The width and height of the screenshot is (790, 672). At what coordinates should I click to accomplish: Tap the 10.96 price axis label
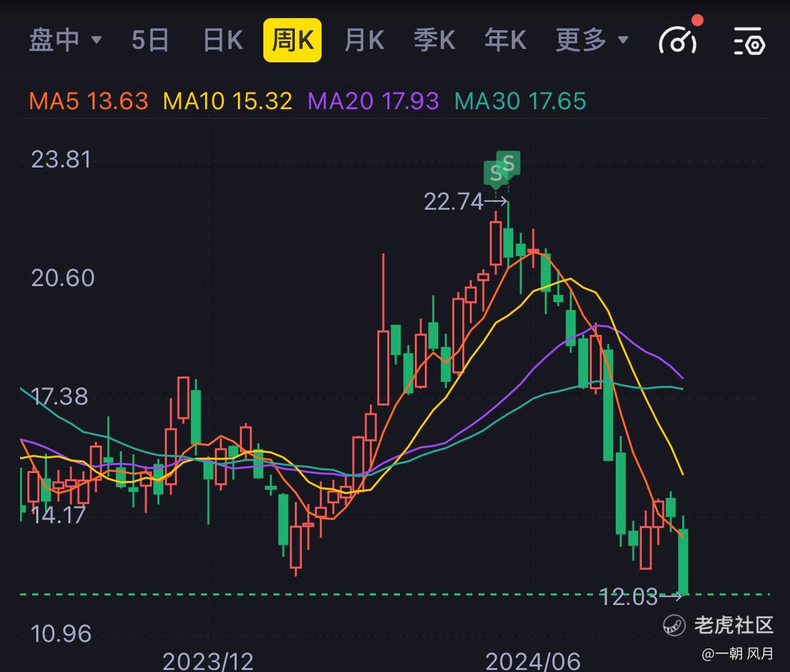click(61, 634)
